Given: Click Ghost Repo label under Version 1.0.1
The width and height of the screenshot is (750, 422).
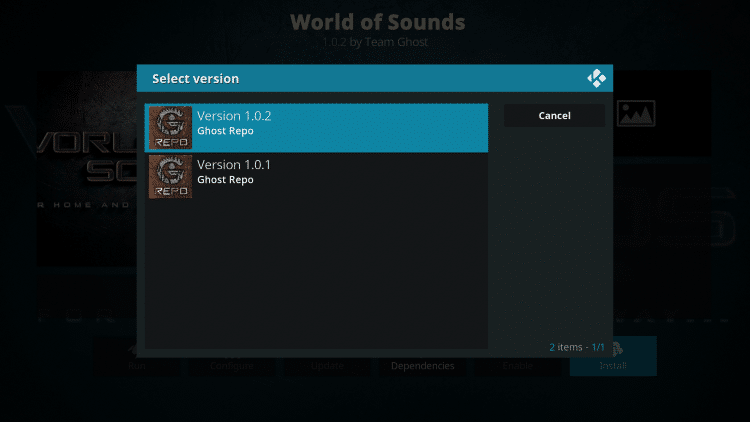Looking at the screenshot, I should pos(225,179).
